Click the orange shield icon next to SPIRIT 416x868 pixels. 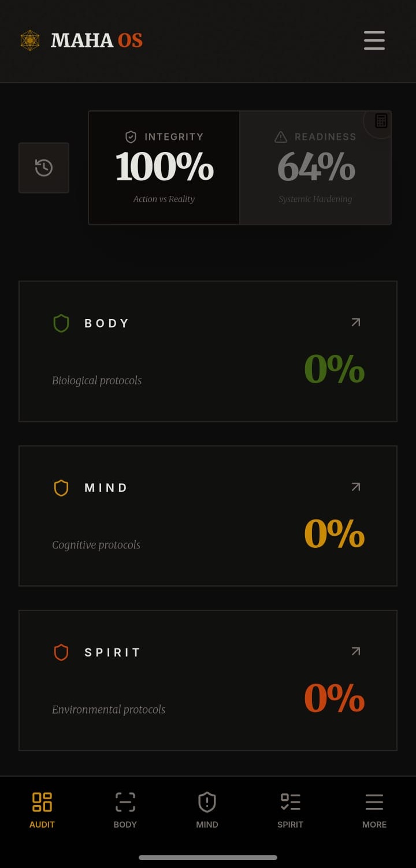pos(61,652)
